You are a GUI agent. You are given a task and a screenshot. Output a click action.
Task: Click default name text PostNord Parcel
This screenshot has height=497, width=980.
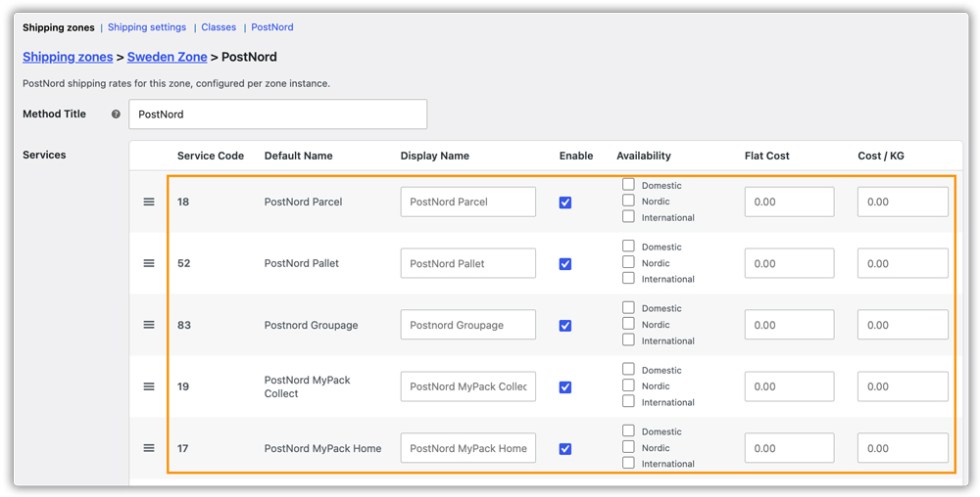[x=303, y=202]
